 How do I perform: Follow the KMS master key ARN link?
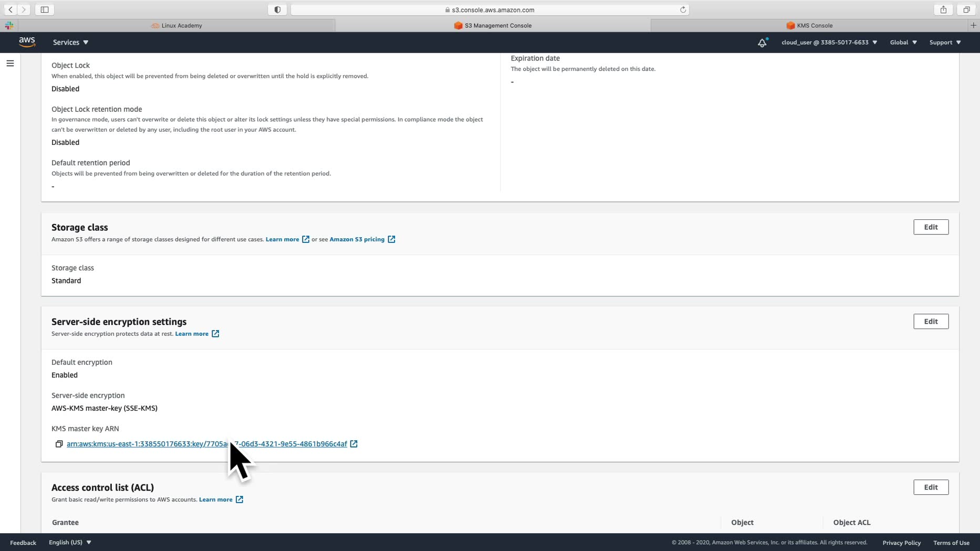207,444
